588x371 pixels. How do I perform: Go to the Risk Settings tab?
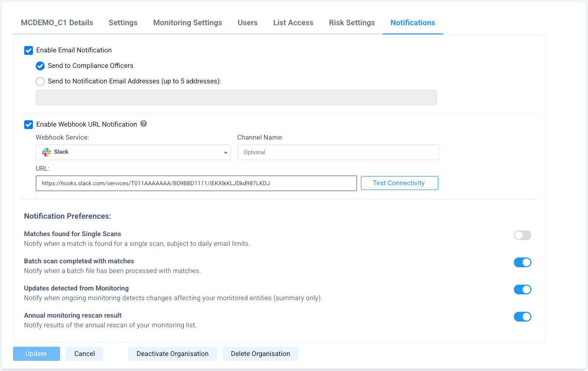[352, 23]
